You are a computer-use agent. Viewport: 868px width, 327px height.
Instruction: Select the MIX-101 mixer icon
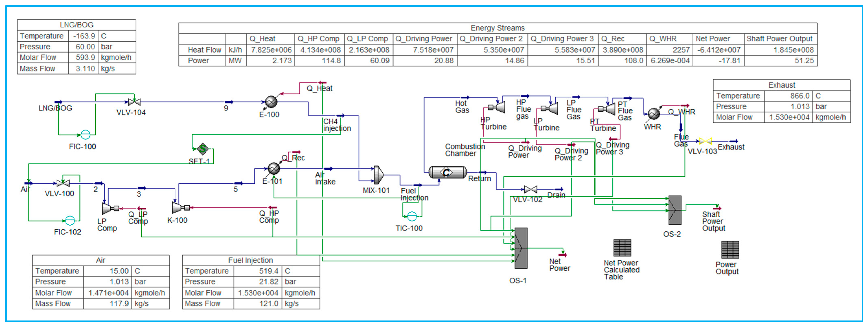coord(378,175)
